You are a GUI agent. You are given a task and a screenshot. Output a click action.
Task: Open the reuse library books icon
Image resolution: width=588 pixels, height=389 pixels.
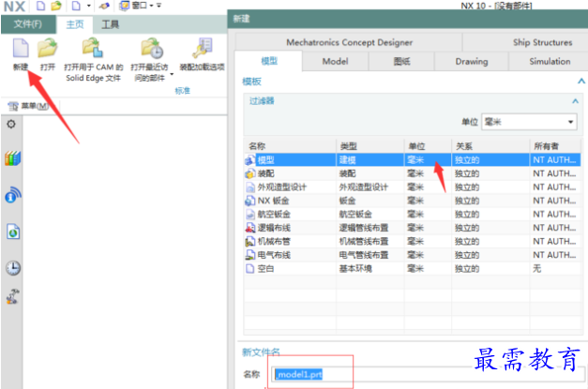tap(12, 158)
